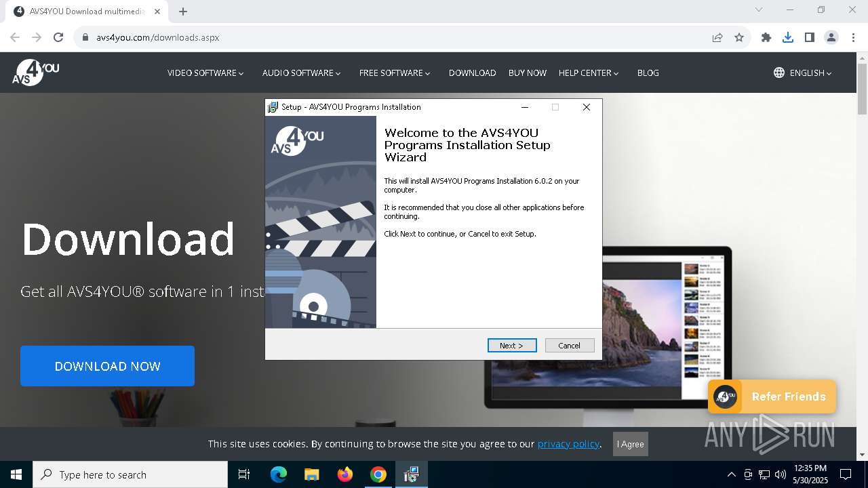Bookmark this page with the star icon
868x488 pixels.
739,37
